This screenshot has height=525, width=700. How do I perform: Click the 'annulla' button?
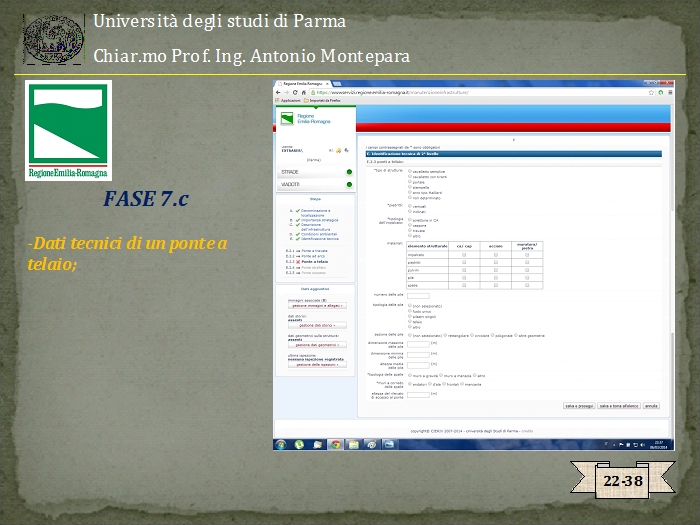pos(651,406)
